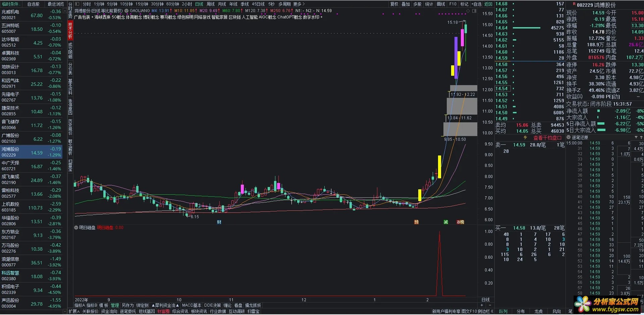The image size is (644, 315).
Task: Open the 涨停原因 vertical side tab
Action: pos(70,107)
